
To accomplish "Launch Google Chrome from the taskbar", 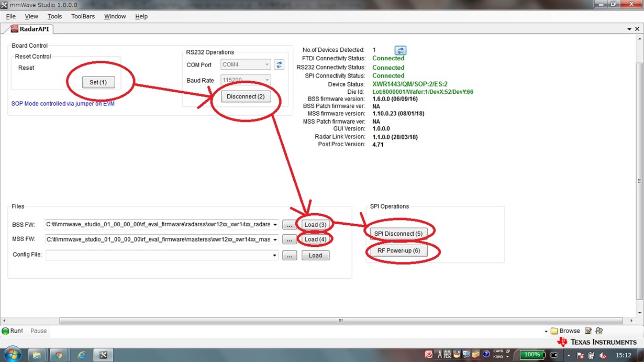I will pyautogui.click(x=59, y=355).
